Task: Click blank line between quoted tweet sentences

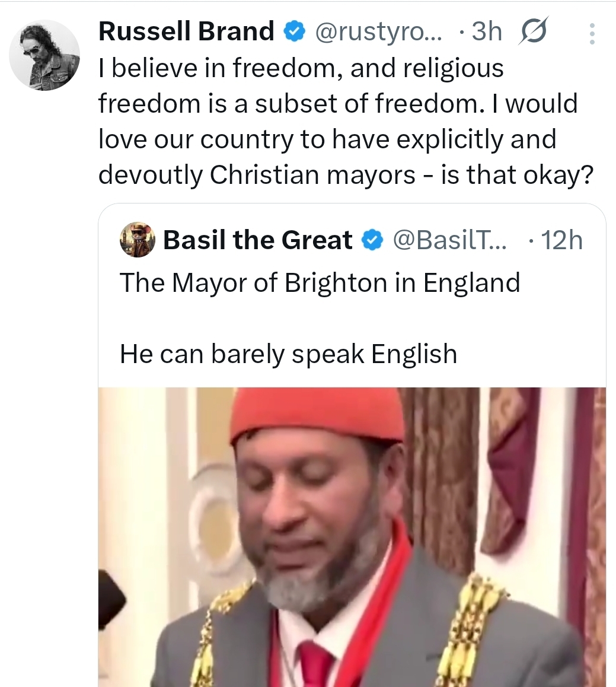Action: click(x=320, y=319)
